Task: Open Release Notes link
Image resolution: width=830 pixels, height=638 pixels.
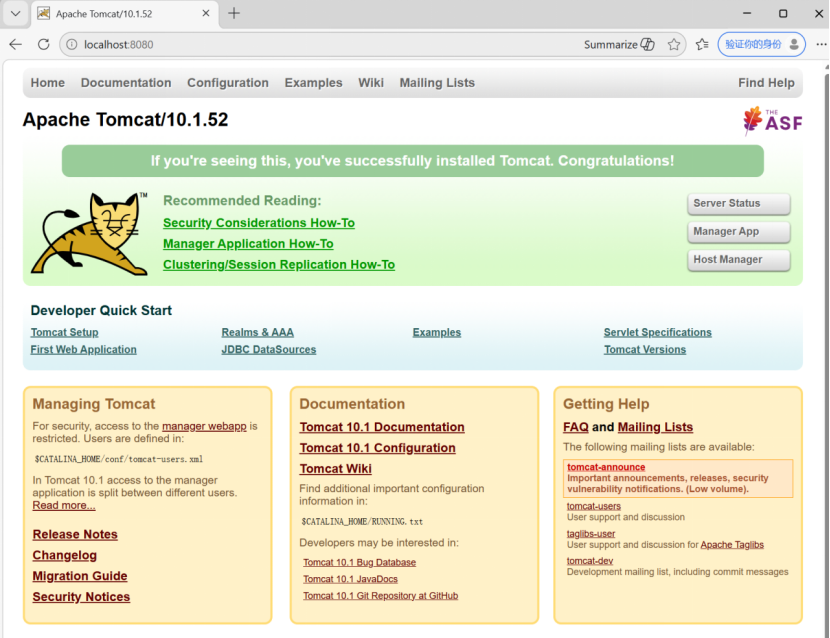Action: click(x=75, y=534)
